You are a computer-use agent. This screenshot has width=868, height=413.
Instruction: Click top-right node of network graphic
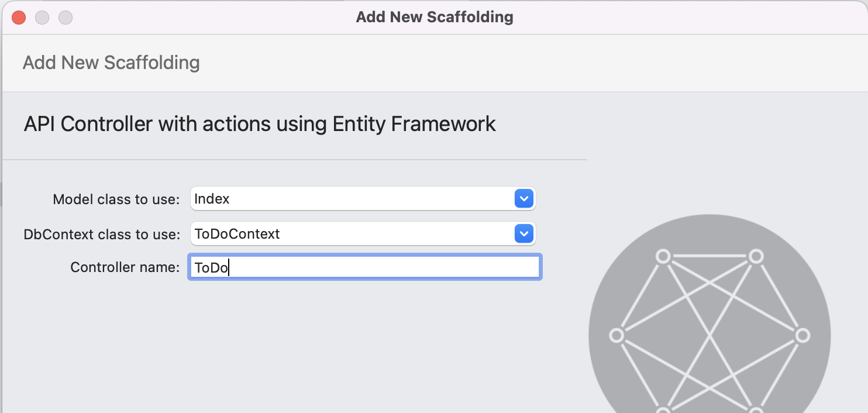[756, 256]
